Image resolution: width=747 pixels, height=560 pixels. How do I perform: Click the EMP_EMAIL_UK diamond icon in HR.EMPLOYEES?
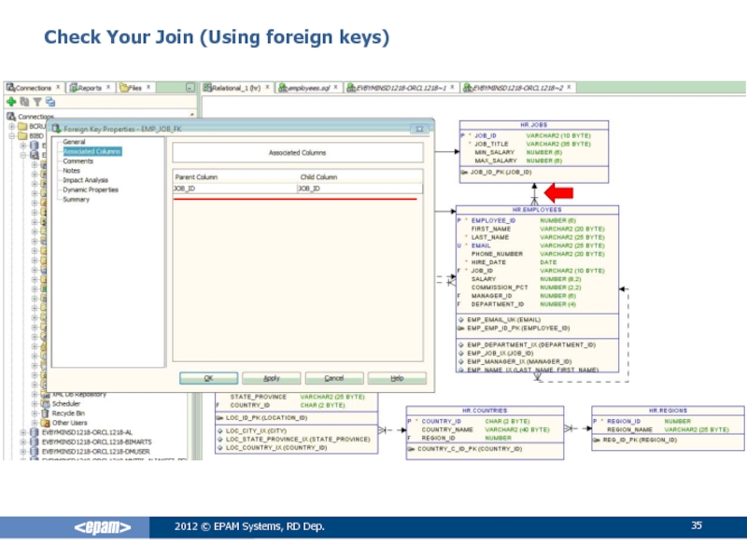460,319
